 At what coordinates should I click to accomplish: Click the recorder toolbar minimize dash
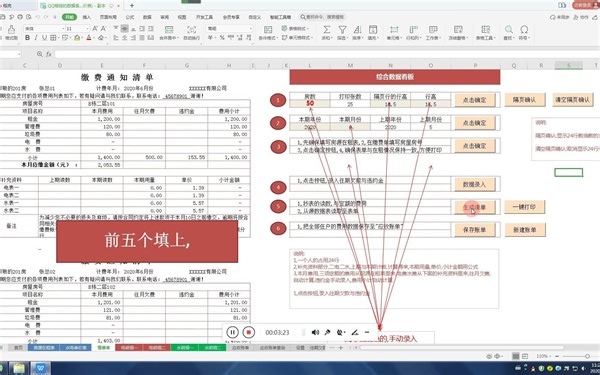tap(367, 332)
